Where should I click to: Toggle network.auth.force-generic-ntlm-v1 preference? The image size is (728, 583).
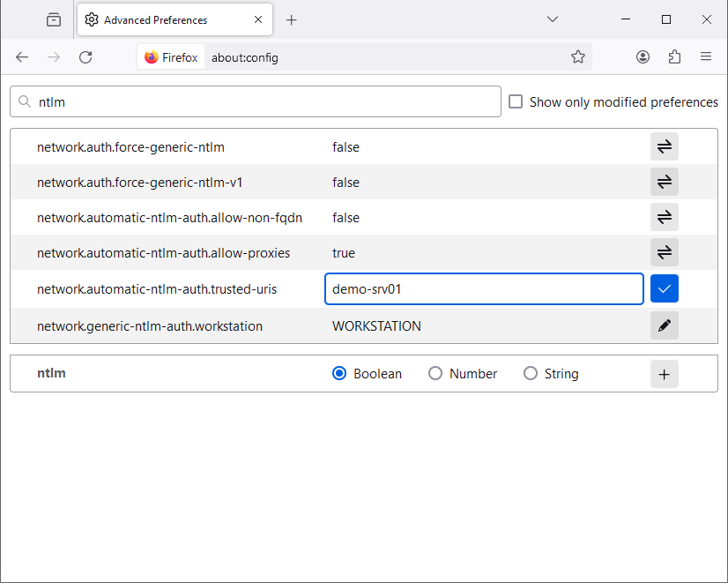(x=664, y=183)
